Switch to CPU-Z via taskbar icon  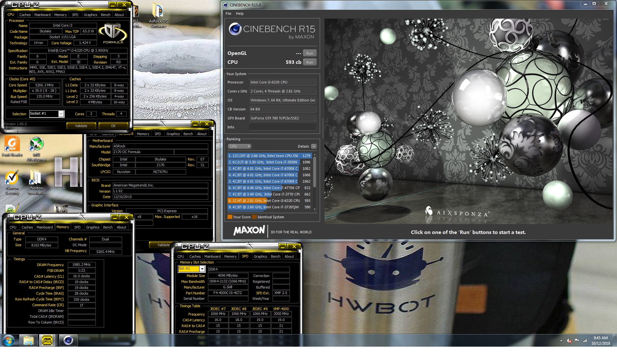[48, 340]
